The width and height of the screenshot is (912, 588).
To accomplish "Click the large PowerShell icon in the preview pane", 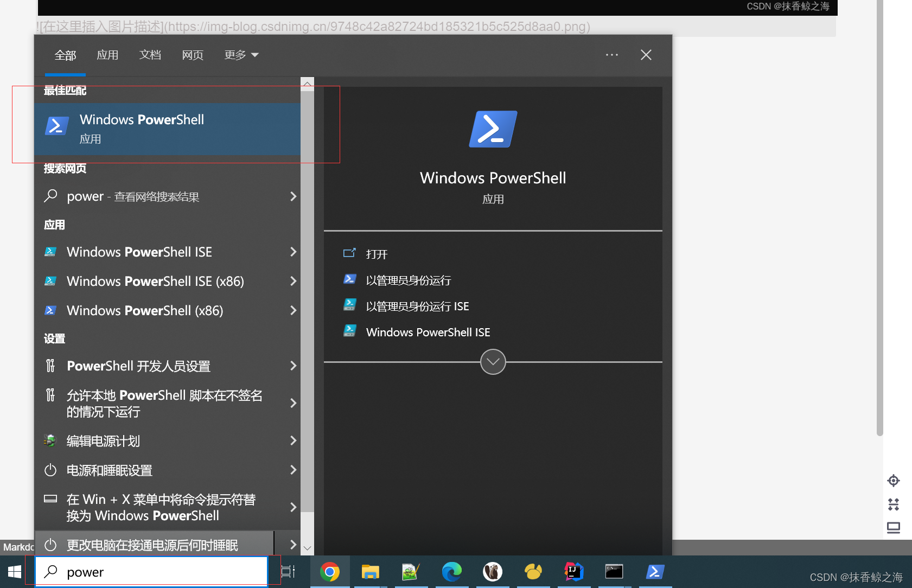I will (x=493, y=129).
